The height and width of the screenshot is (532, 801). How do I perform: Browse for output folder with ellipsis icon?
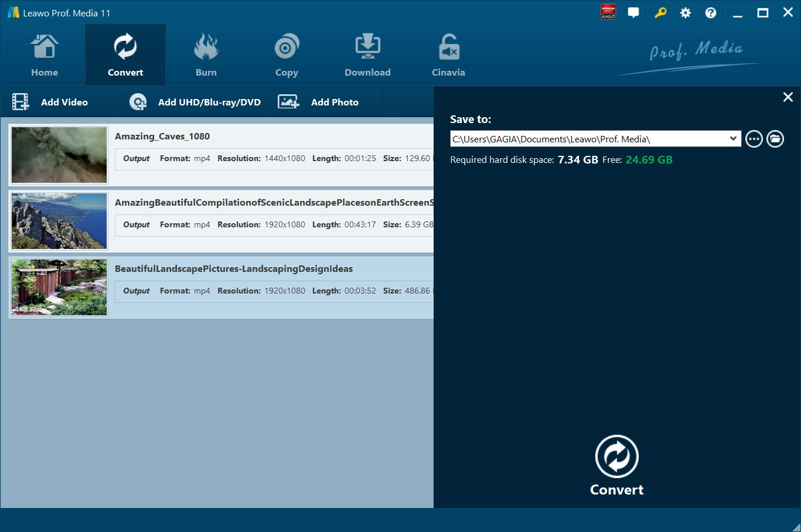754,139
